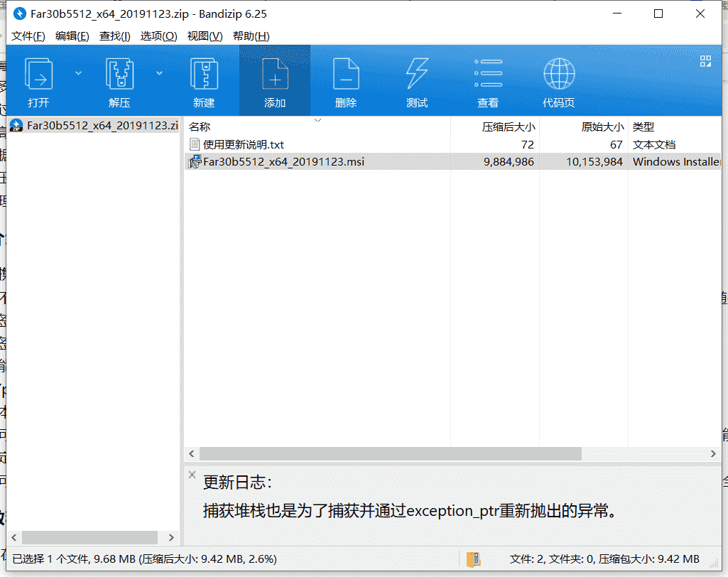Image resolution: width=728 pixels, height=577 pixels.
Task: Open the 查找(I) menu
Action: pyautogui.click(x=114, y=36)
